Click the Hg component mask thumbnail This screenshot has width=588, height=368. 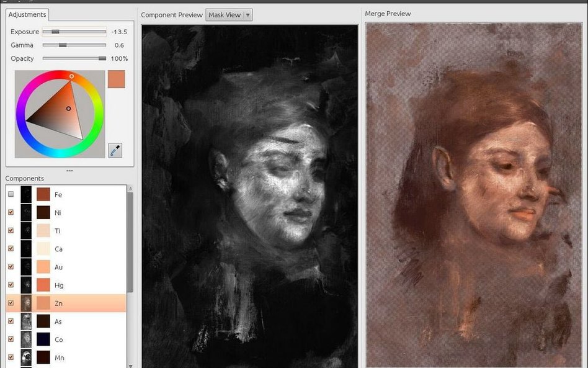coord(26,285)
